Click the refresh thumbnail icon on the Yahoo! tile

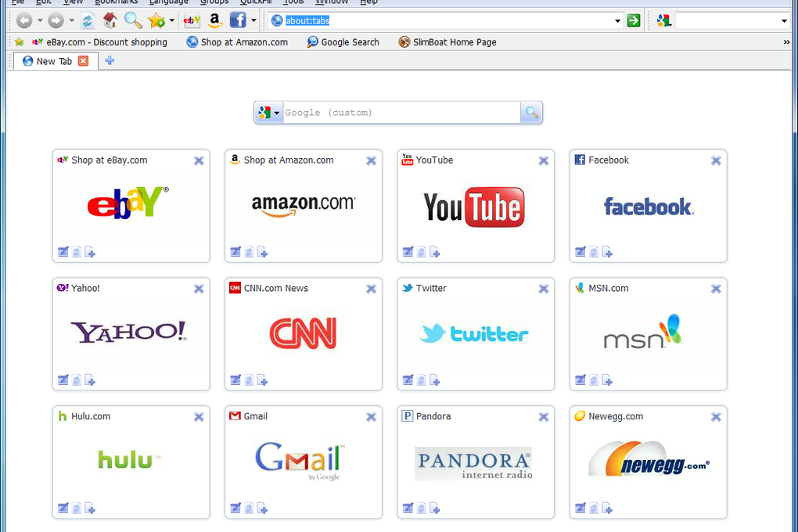(x=77, y=380)
